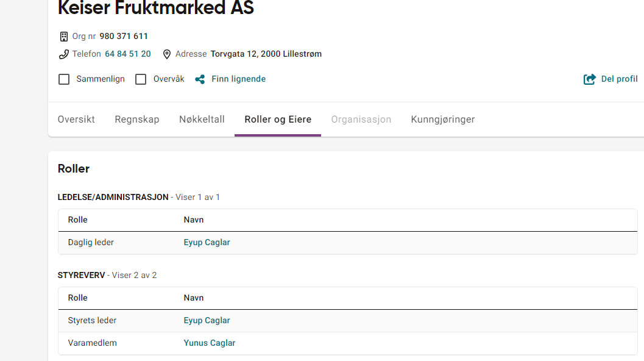Click the Del profil link text
644x361 pixels.
(620, 79)
